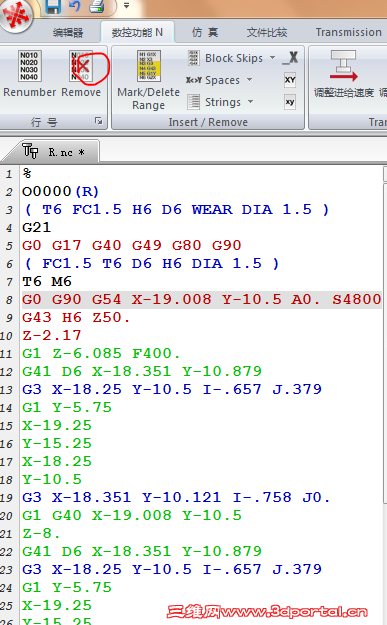Open the 行号 group dialog launcher
This screenshot has height=625, width=387.
click(98, 121)
